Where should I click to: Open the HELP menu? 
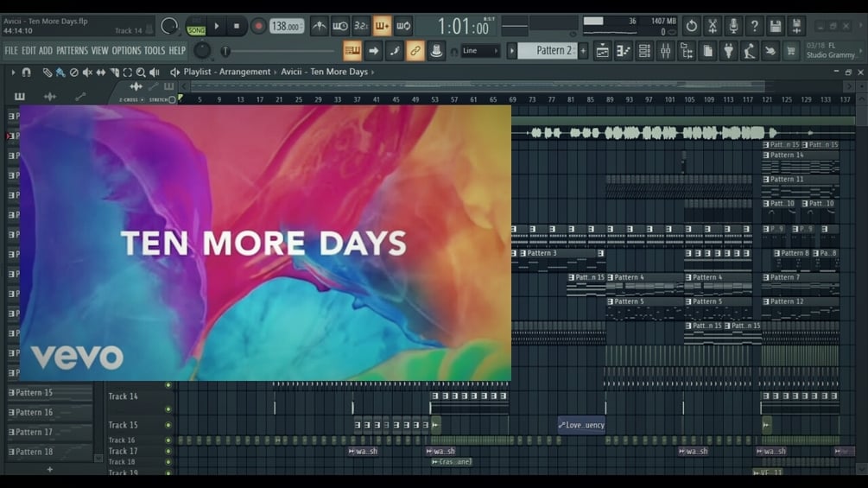click(177, 50)
